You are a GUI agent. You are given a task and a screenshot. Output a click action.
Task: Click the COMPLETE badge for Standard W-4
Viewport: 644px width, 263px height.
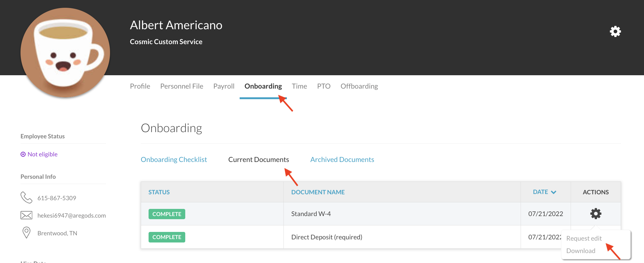[x=167, y=214]
